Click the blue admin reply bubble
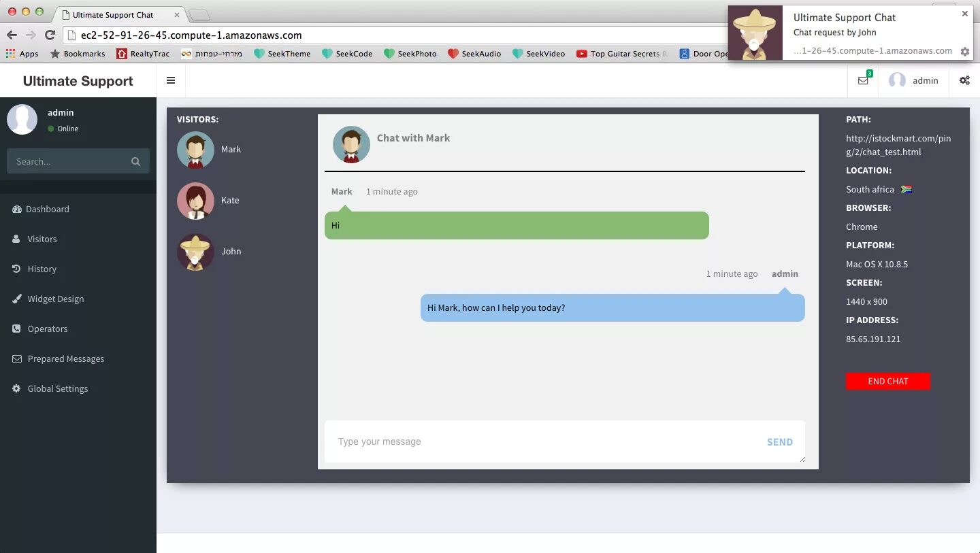The height and width of the screenshot is (553, 980). (x=612, y=307)
